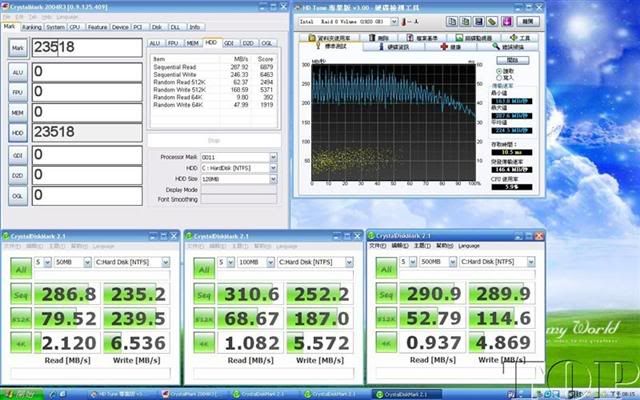Click the start button above HD Tune radio options
The height and width of the screenshot is (400, 640).
513,60
